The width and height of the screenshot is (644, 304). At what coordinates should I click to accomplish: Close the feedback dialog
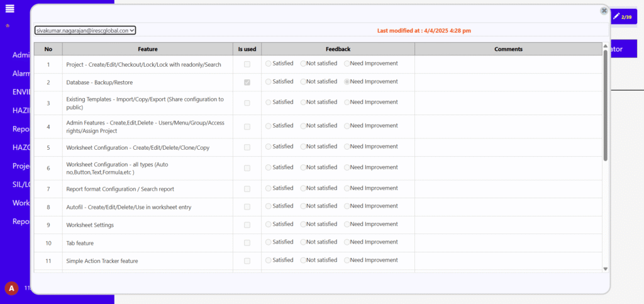click(x=604, y=11)
